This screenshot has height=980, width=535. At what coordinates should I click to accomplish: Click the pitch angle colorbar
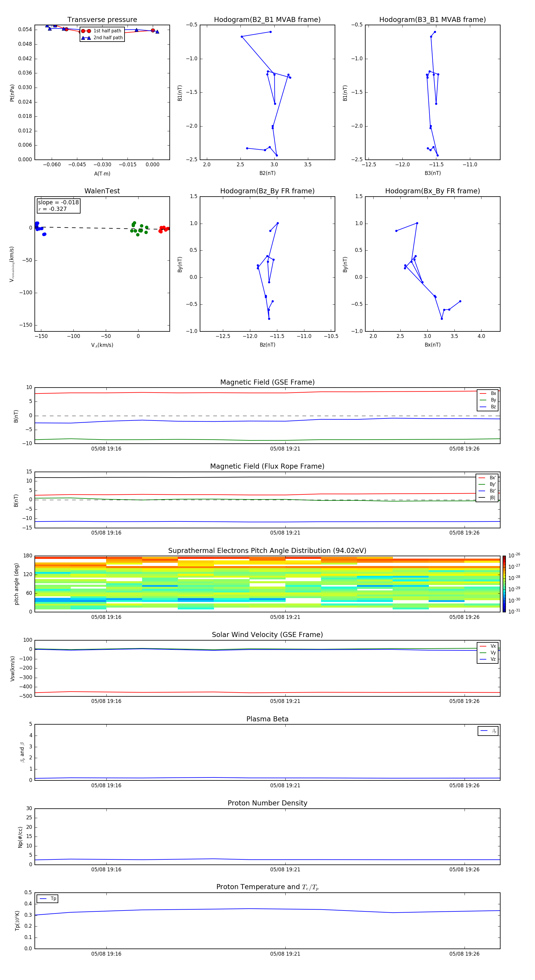[x=504, y=584]
